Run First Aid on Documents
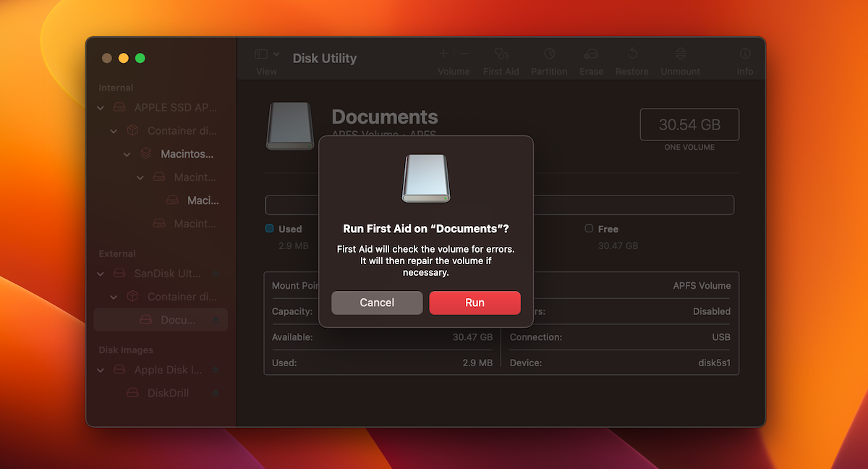The height and width of the screenshot is (469, 868). tap(475, 303)
